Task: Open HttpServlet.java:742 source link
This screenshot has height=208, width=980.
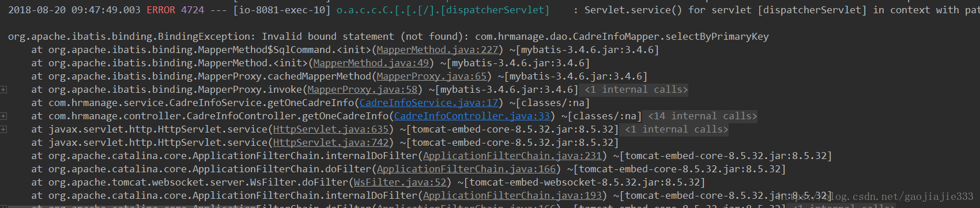Action: [330, 143]
